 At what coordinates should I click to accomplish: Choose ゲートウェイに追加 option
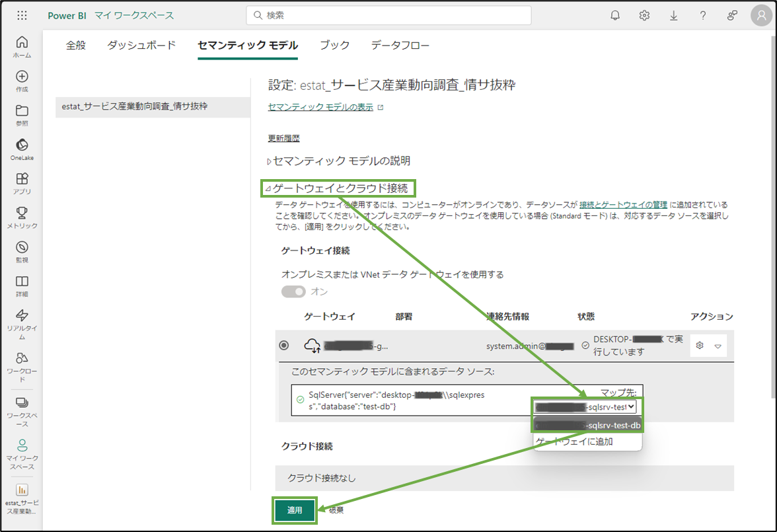(x=588, y=441)
